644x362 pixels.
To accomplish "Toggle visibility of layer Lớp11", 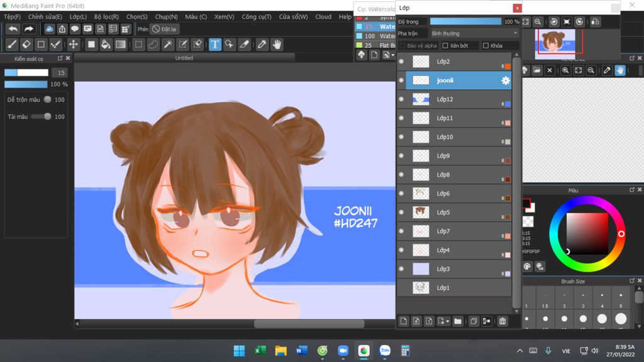I will tap(401, 118).
